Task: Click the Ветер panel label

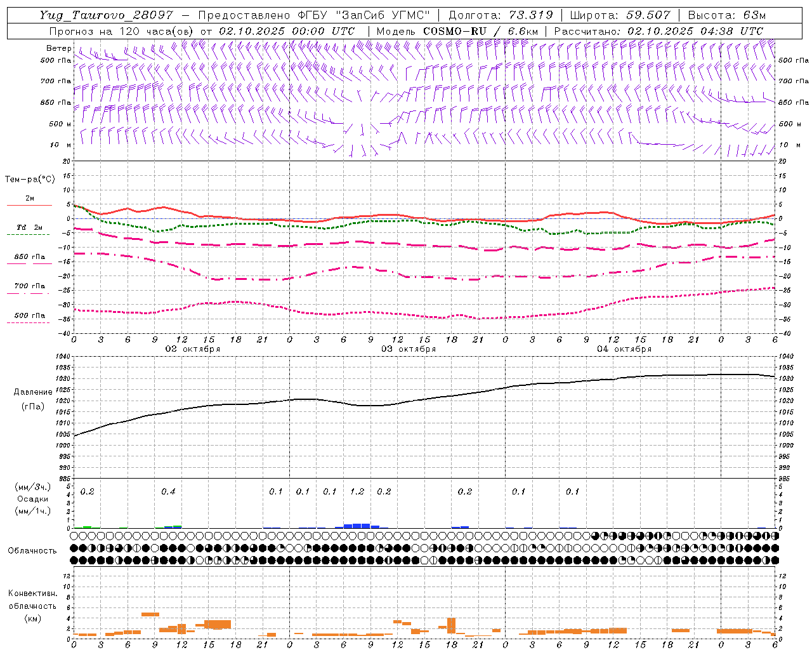Action: [x=58, y=48]
